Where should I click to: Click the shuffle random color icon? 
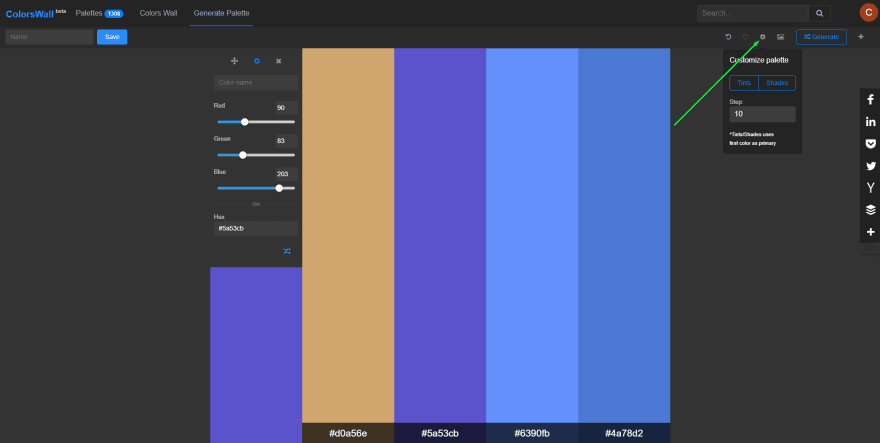(x=287, y=251)
